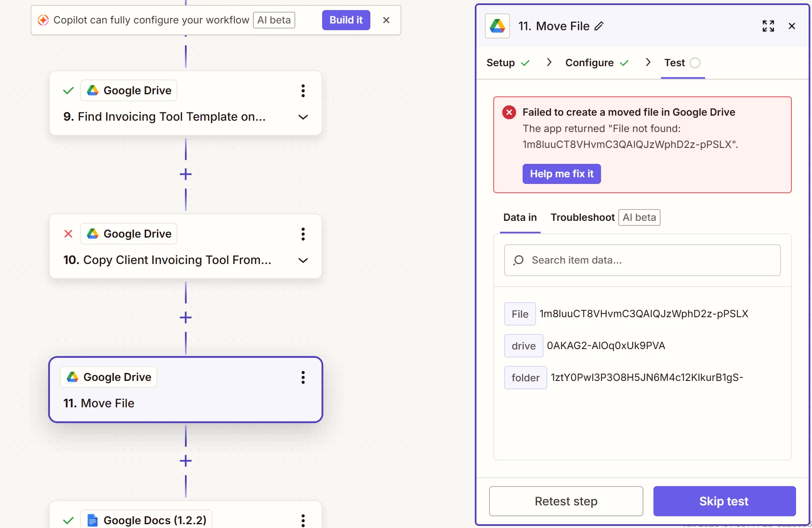Add a step after Copy Client Invoicing Tool
This screenshot has height=528, width=812.
pyautogui.click(x=185, y=318)
